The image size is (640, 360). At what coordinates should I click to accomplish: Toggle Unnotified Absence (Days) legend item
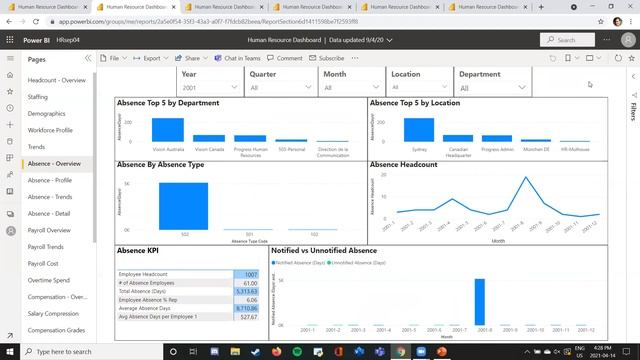(x=357, y=262)
